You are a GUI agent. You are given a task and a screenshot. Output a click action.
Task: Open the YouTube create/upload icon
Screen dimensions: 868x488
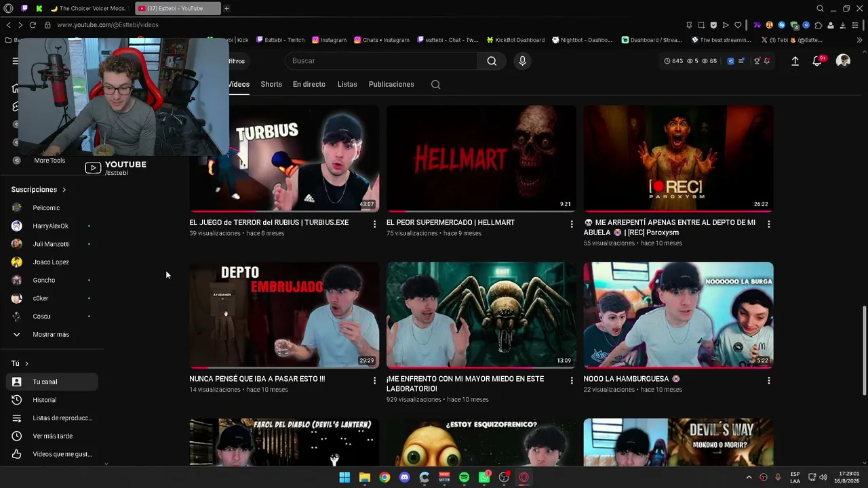pos(795,61)
